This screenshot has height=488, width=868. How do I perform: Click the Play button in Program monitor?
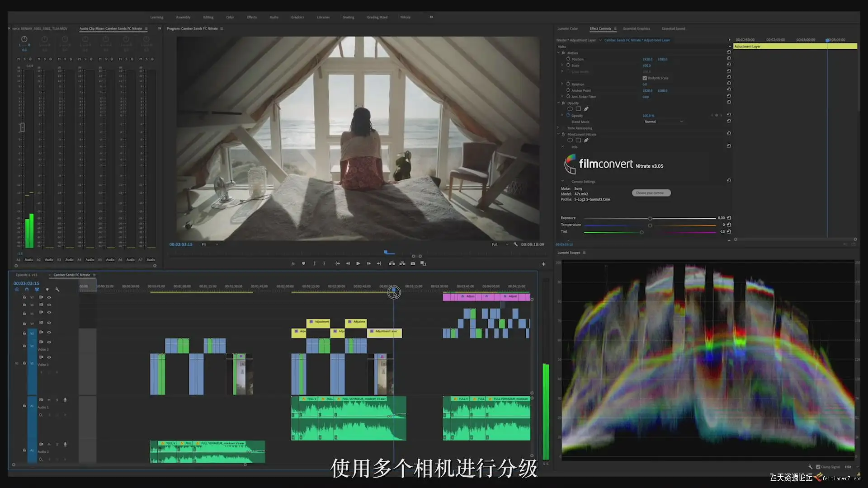[358, 263]
